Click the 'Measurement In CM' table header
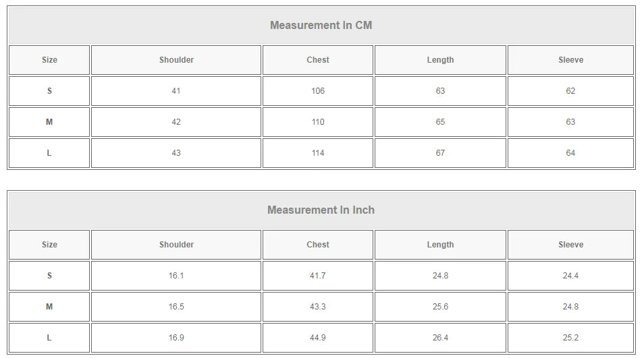This screenshot has height=358, width=644. tap(321, 26)
